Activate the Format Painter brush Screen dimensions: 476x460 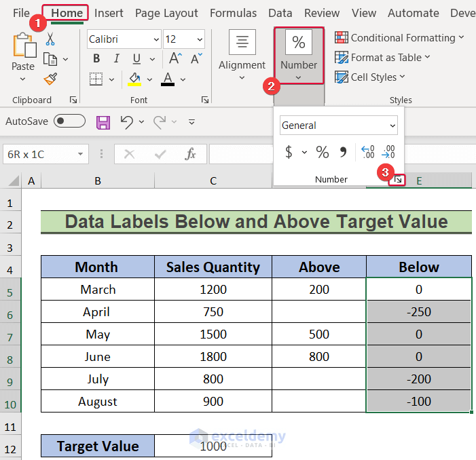click(x=50, y=79)
